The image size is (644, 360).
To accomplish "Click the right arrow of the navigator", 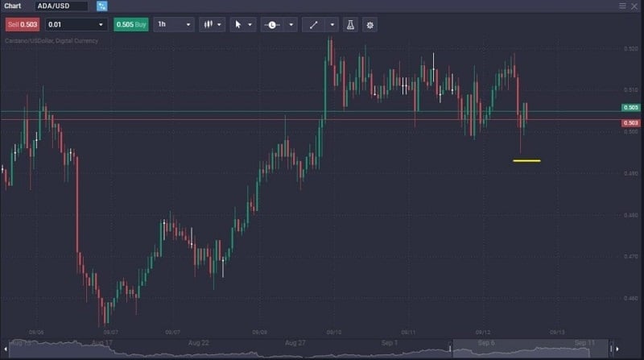I will coord(617,349).
